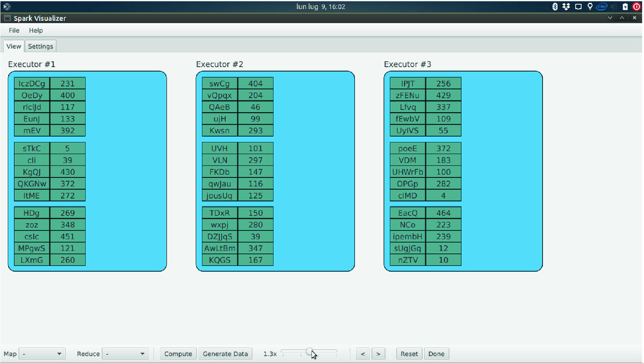Click the nZTV key cell
Image resolution: width=644 pixels, height=363 pixels.
(x=408, y=260)
